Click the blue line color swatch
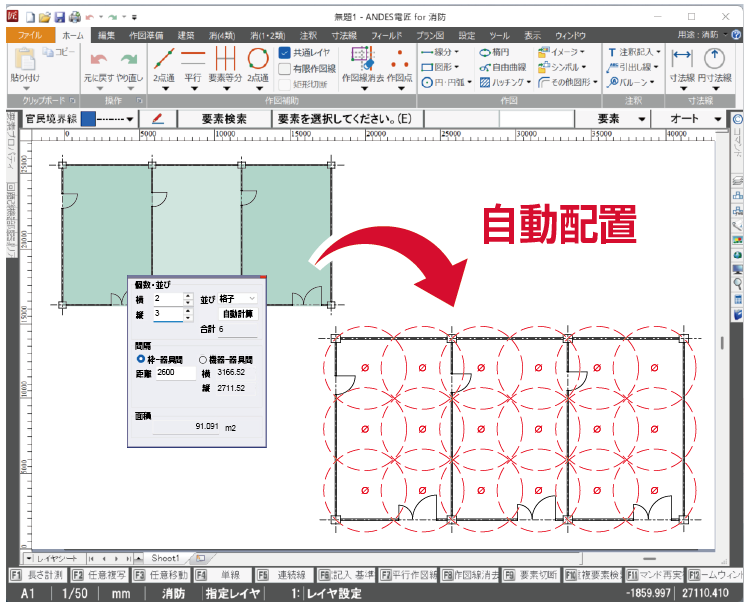The height and width of the screenshot is (607, 750). 88,119
